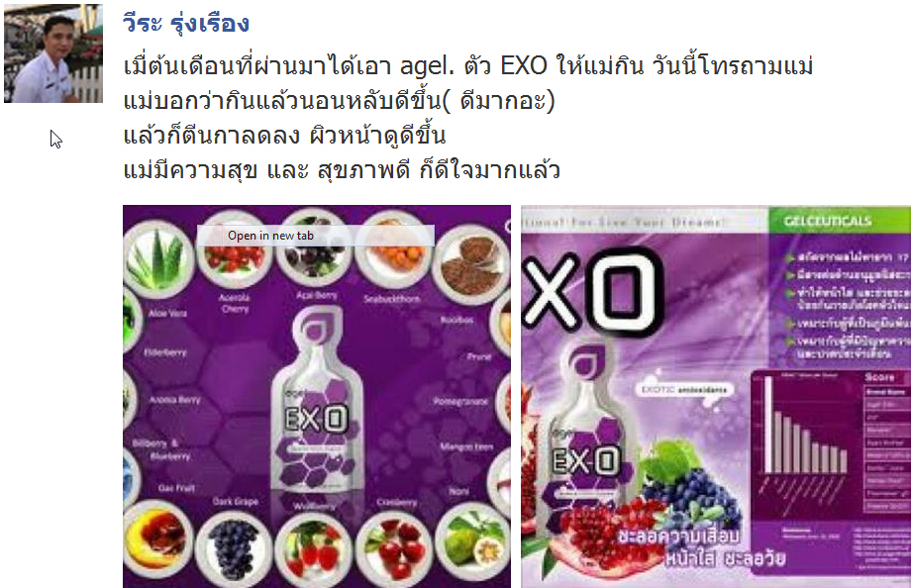Viewport: 913px width, 588px height.
Task: Click the Gac Fruit circle icon
Action: [x=157, y=539]
